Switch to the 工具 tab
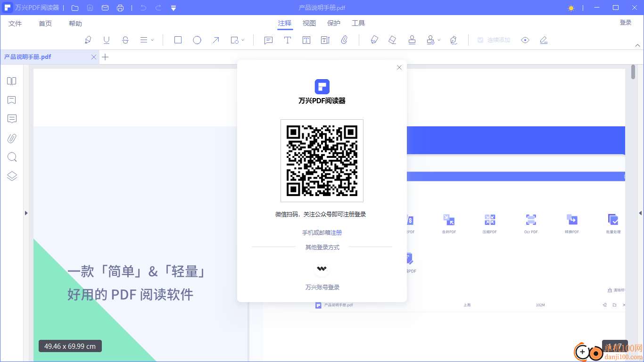 [x=358, y=23]
